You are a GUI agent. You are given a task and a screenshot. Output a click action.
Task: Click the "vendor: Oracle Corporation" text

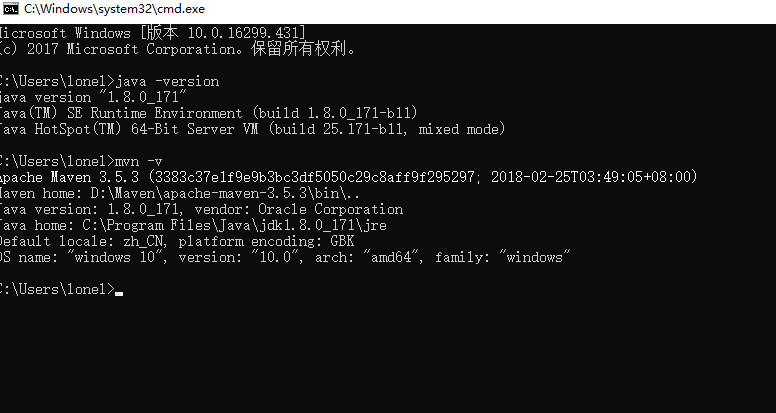click(x=298, y=209)
